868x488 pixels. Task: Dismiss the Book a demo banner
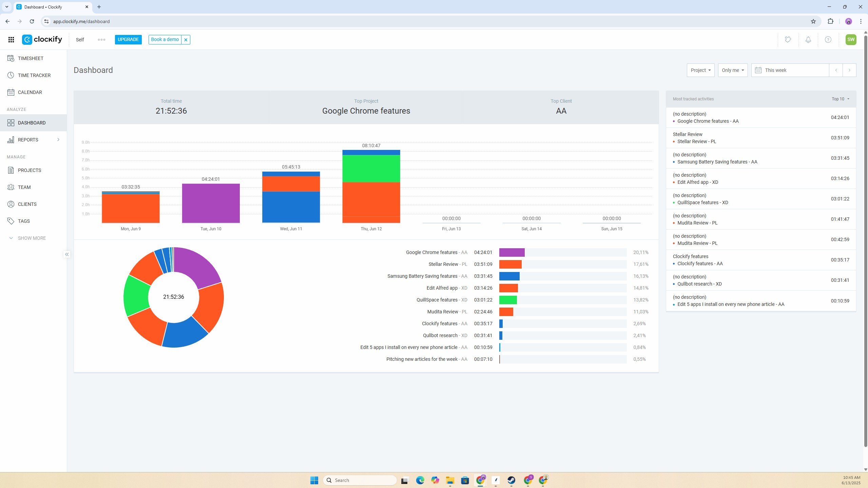point(186,40)
